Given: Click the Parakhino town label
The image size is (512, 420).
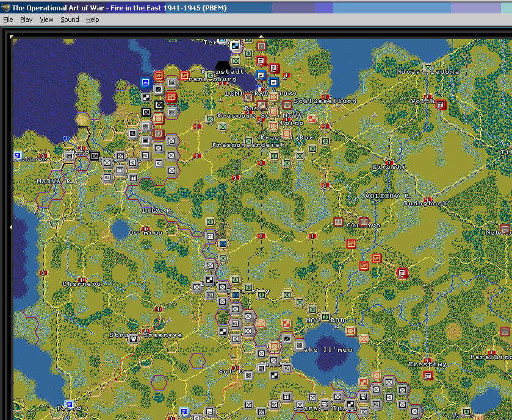Looking at the screenshot, I should click(x=491, y=357).
